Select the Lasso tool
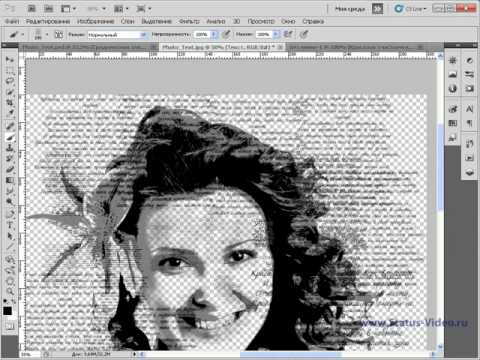Image resolution: width=480 pixels, height=360 pixels. click(x=10, y=81)
